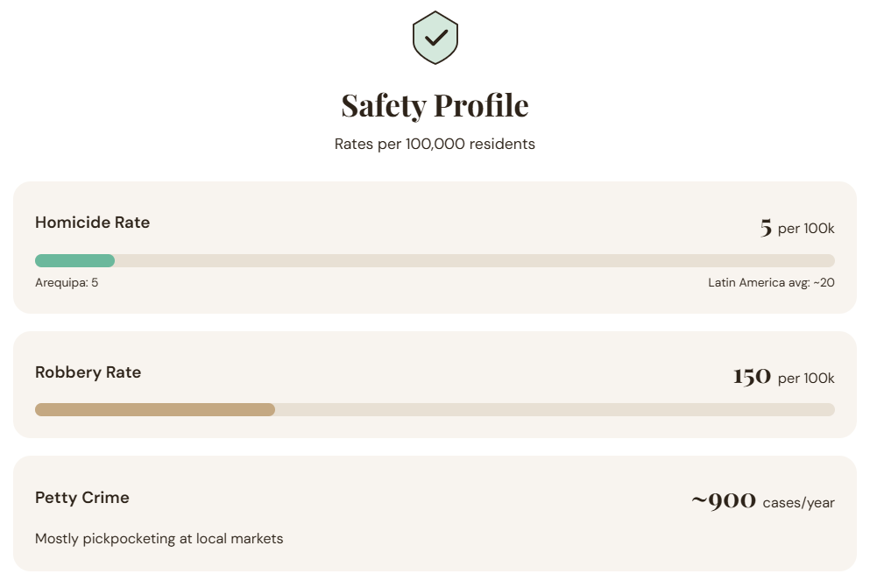877x588 pixels.
Task: Click the checkmark inside the shield
Action: 435,36
